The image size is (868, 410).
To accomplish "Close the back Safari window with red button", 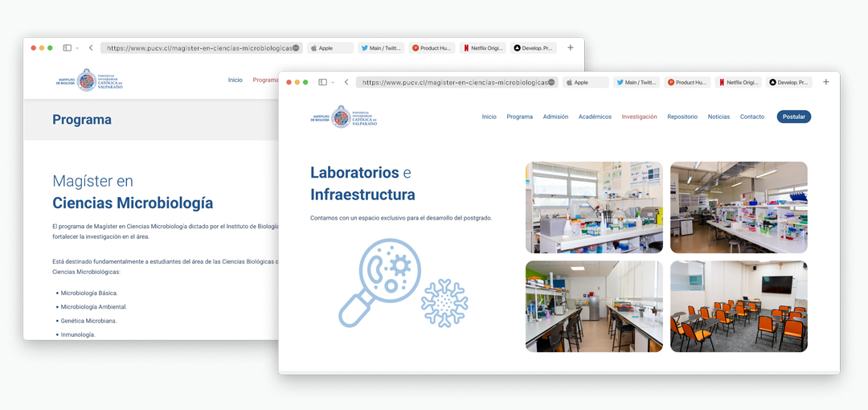I will 33,48.
